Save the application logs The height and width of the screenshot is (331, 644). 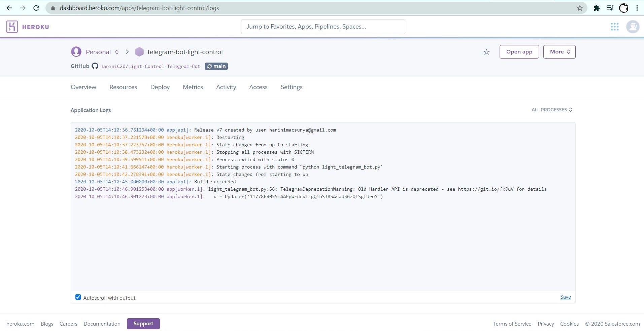565,297
